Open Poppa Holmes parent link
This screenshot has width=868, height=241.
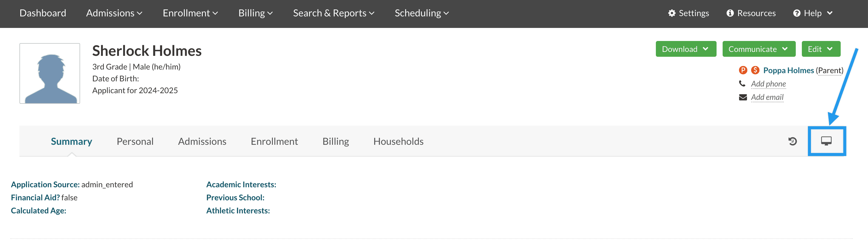coord(788,70)
